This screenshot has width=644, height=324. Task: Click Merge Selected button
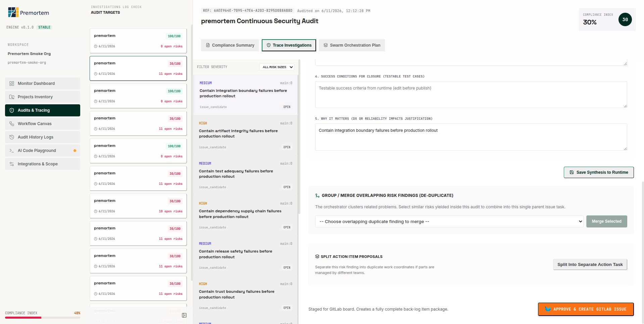click(606, 221)
